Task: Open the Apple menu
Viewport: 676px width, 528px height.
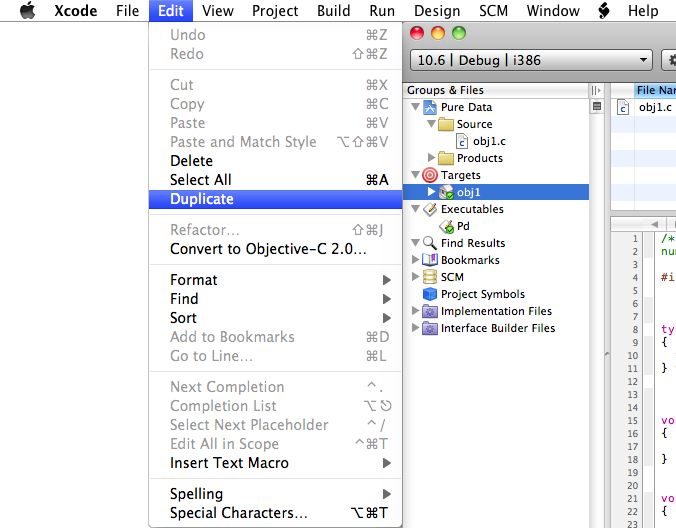Action: [28, 10]
